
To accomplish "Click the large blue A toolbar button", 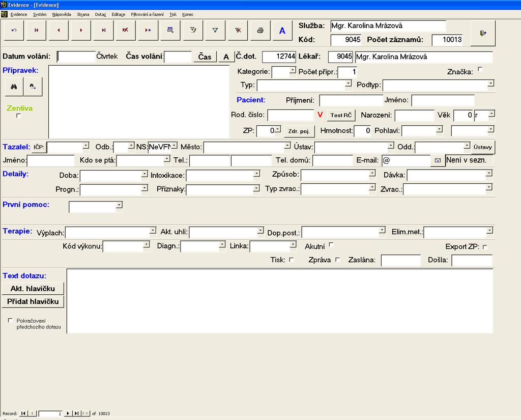I will (x=282, y=30).
